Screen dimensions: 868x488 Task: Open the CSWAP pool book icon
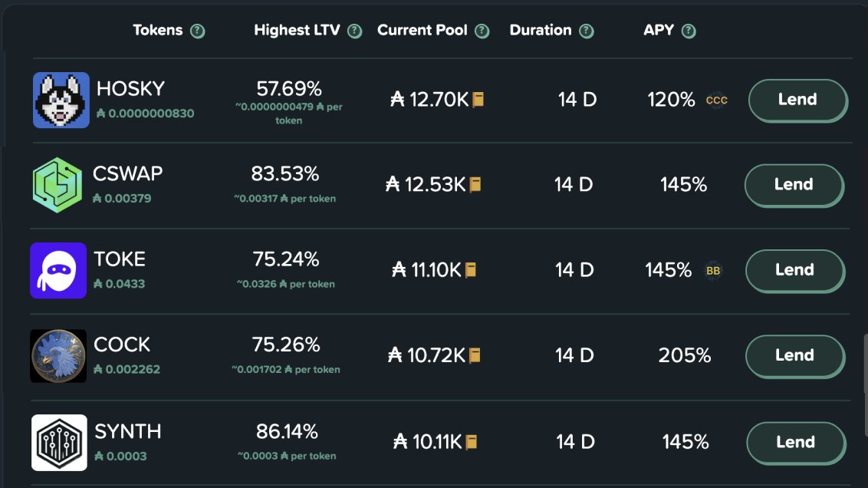475,184
